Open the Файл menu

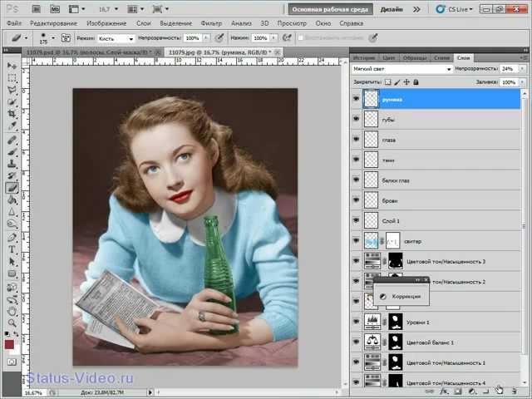click(14, 23)
